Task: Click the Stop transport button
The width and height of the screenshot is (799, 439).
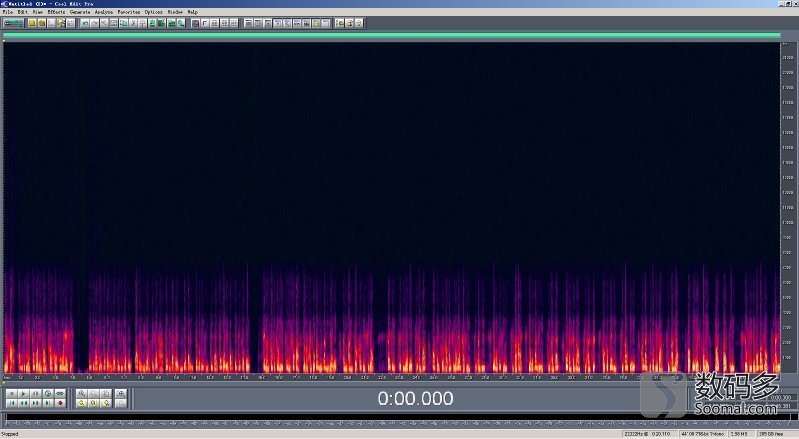Action: click(x=10, y=393)
